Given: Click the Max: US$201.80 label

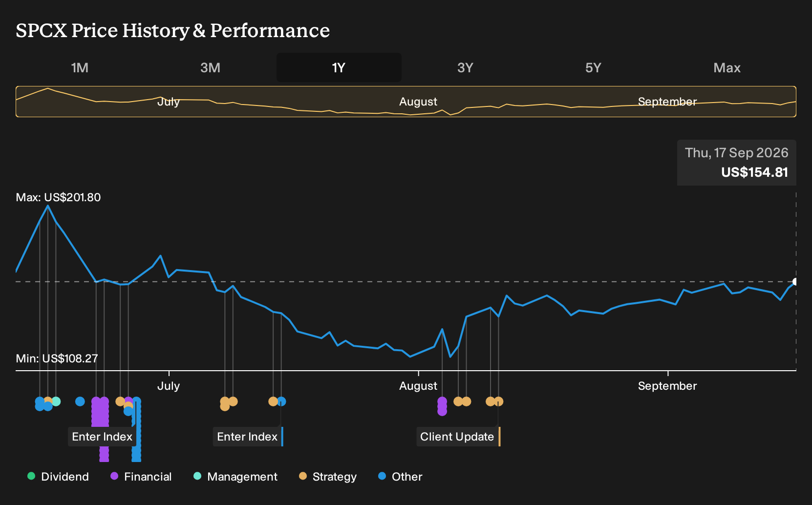Looking at the screenshot, I should click(58, 197).
